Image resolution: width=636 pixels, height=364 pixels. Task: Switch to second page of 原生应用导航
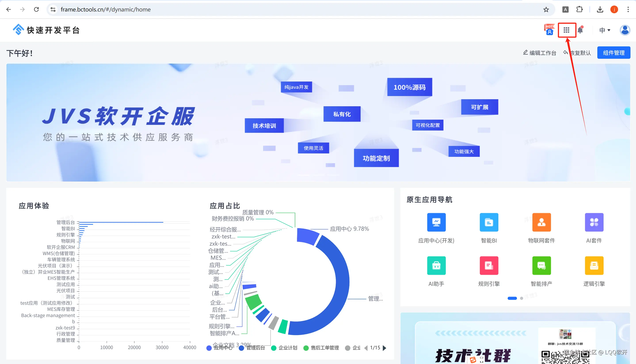(x=522, y=298)
